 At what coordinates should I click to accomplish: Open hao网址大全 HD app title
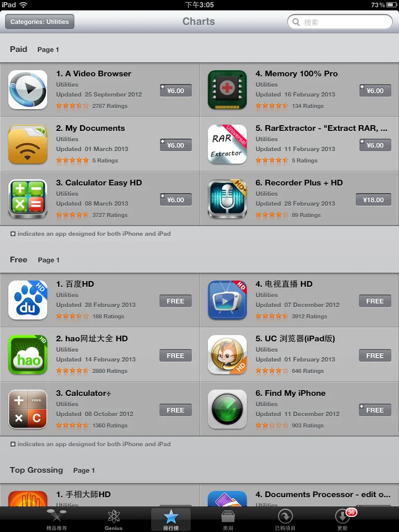tap(92, 338)
